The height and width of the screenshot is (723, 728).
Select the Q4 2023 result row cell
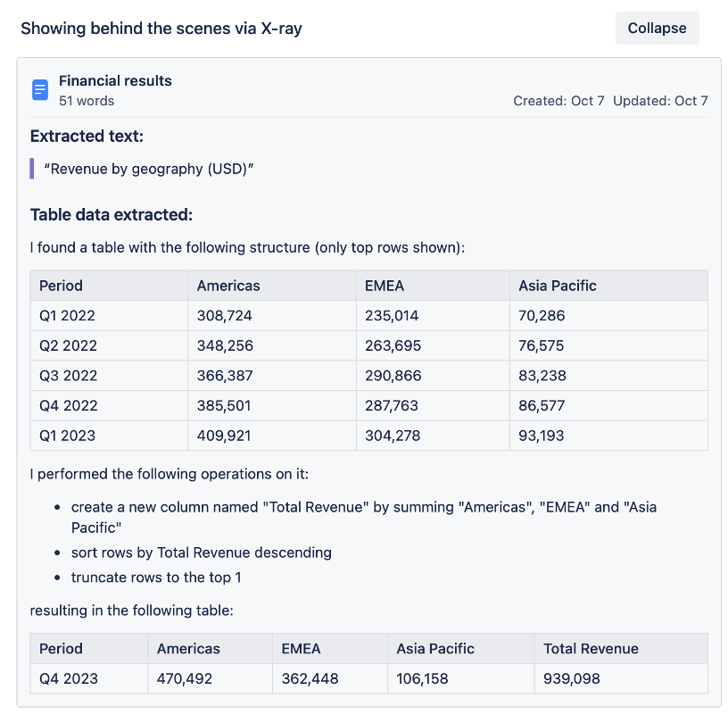pos(69,678)
